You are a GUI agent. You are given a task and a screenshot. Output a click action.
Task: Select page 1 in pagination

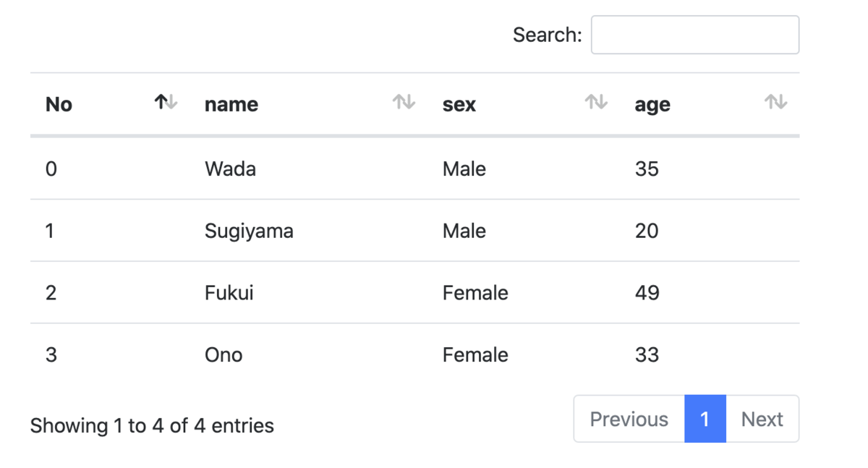pos(705,419)
